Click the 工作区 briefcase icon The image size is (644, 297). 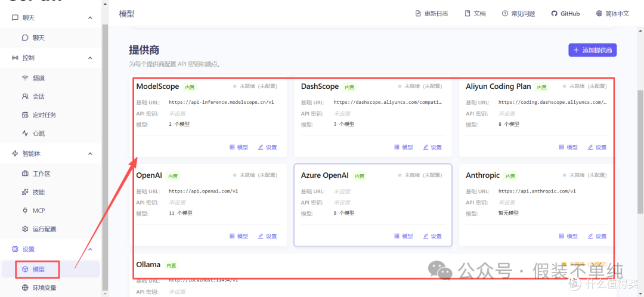tap(24, 174)
